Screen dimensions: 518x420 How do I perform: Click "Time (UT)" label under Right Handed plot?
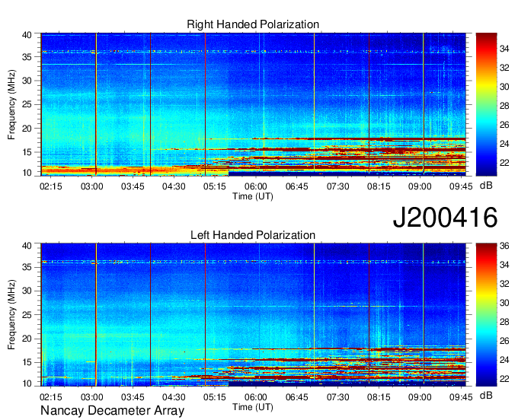point(253,196)
